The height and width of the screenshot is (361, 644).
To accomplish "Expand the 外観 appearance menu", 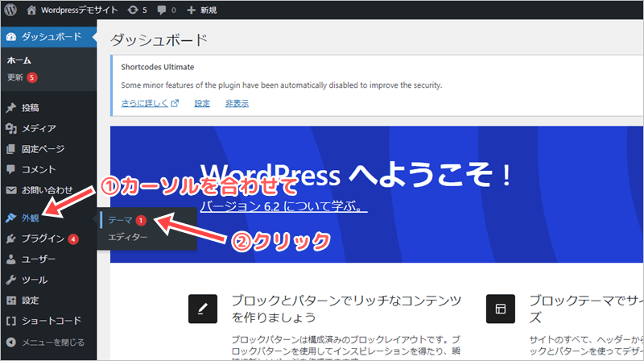I will click(x=31, y=218).
